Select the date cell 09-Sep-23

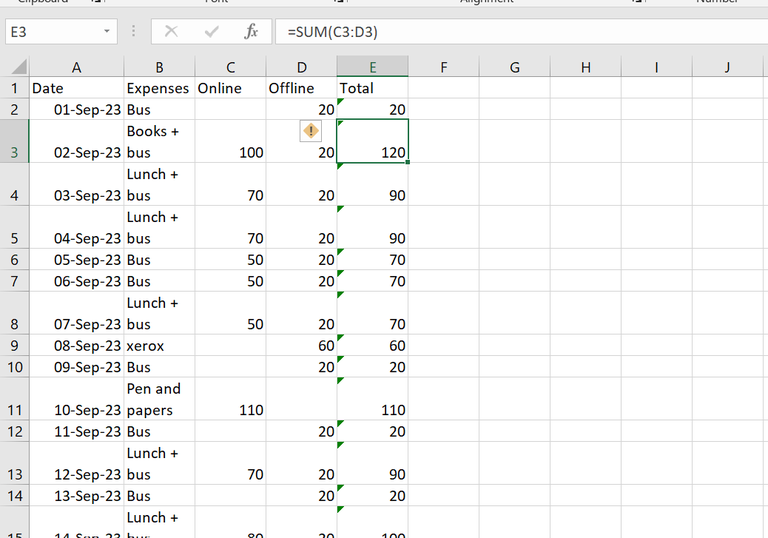(76, 367)
